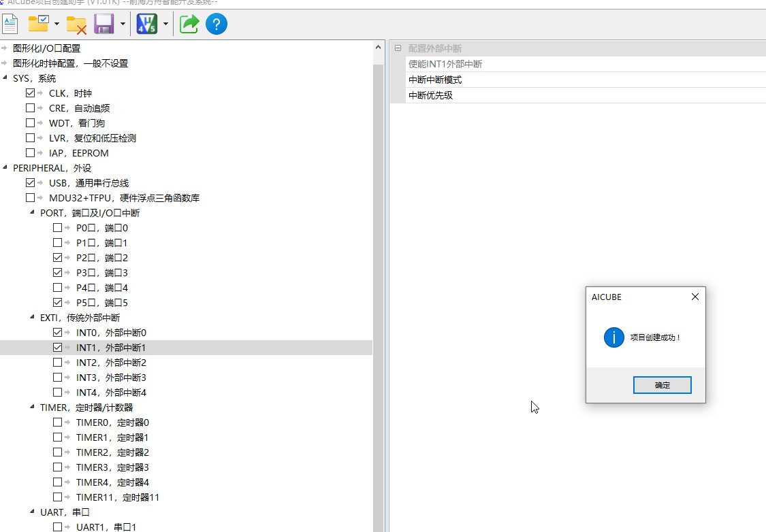Screen dimensions: 766x532
Task: Click the green export arrow icon
Action: click(x=189, y=23)
